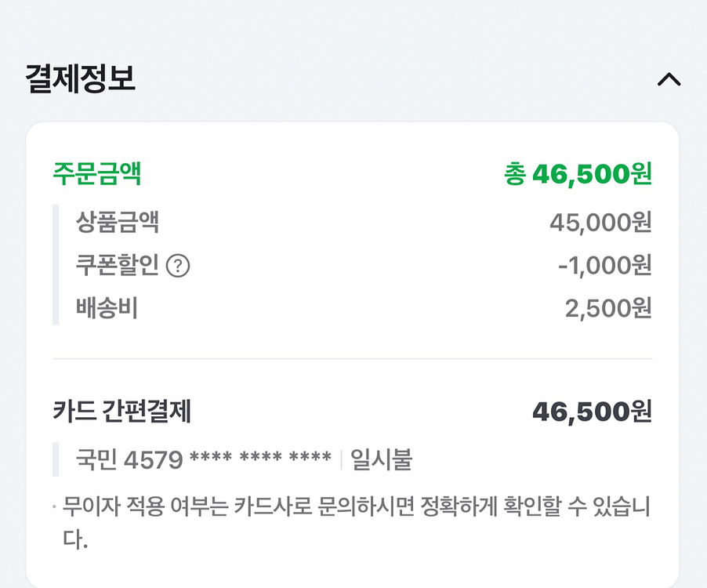Click the 쿠폰할인 label text
This screenshot has height=588, width=707.
click(118, 266)
